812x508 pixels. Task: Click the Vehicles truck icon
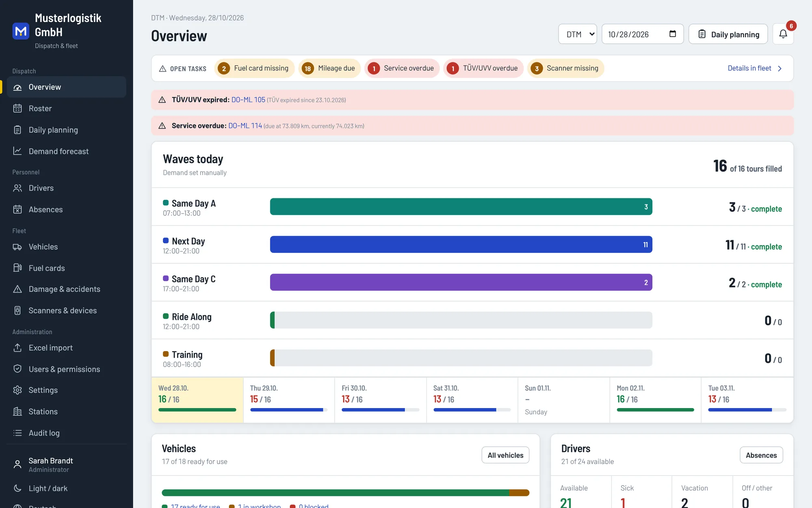coord(17,247)
